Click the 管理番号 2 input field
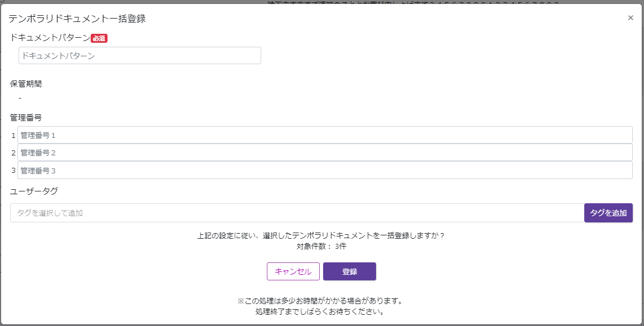 (225, 152)
